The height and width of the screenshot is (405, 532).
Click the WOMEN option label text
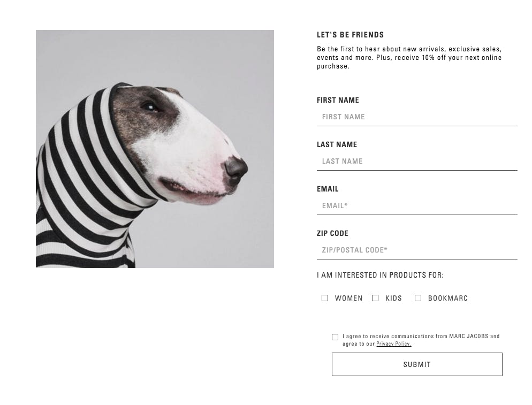[x=348, y=298]
